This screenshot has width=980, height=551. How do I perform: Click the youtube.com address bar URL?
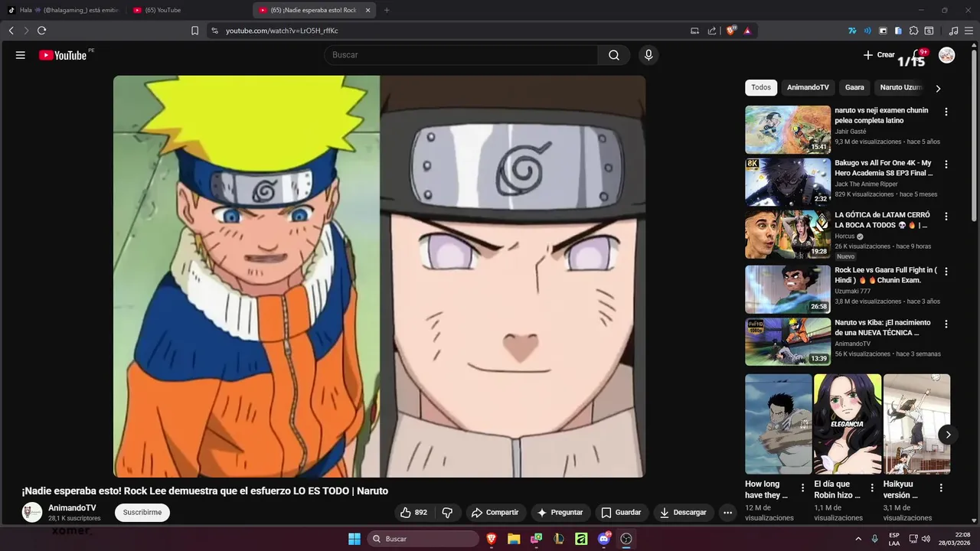(x=282, y=31)
